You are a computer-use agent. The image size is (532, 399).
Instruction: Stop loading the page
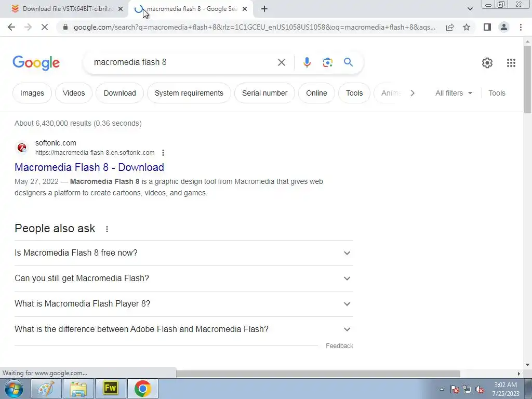coord(45,27)
